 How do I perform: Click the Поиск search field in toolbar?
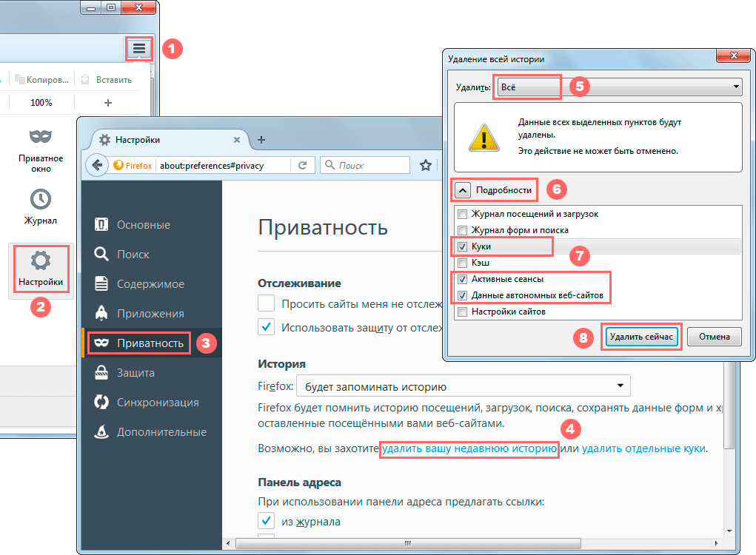(x=365, y=165)
